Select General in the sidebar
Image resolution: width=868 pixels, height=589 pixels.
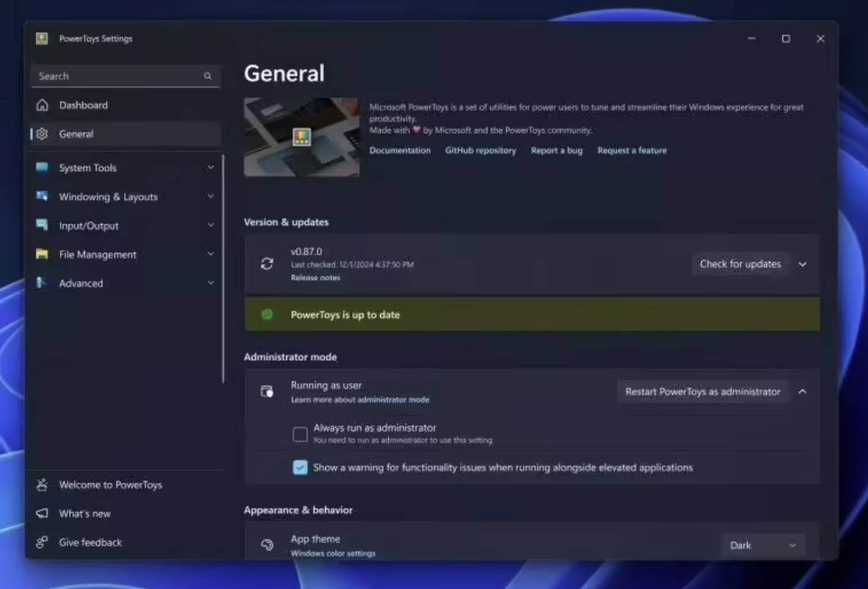(125, 134)
